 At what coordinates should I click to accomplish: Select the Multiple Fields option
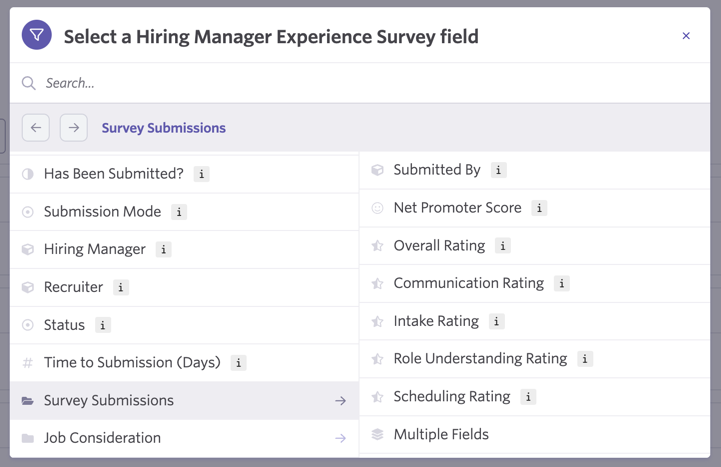tap(535, 434)
